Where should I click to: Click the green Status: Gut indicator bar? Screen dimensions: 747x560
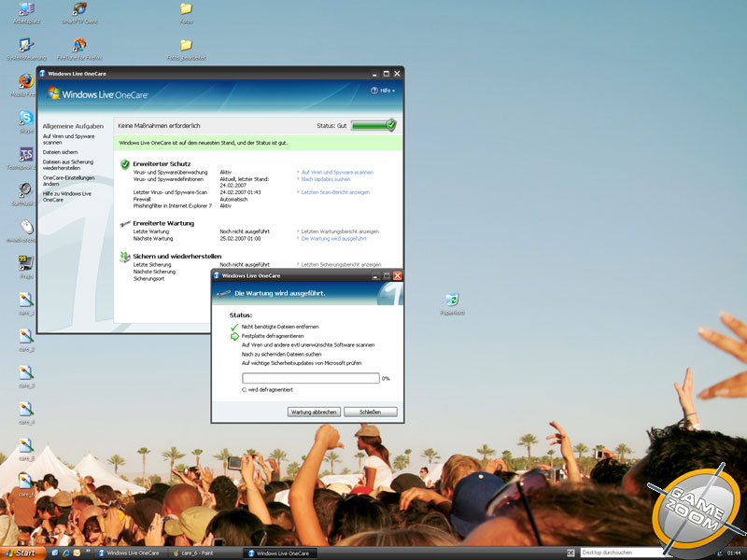pos(373,125)
